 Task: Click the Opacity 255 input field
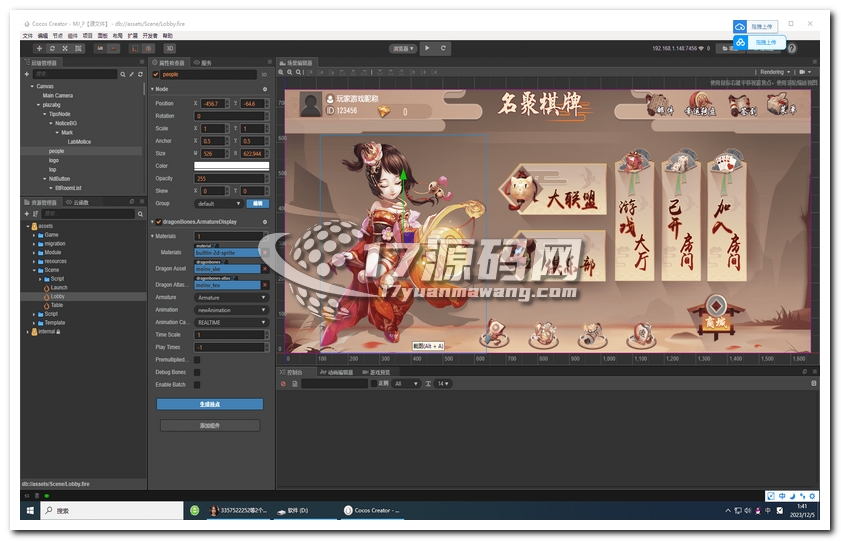(x=231, y=179)
